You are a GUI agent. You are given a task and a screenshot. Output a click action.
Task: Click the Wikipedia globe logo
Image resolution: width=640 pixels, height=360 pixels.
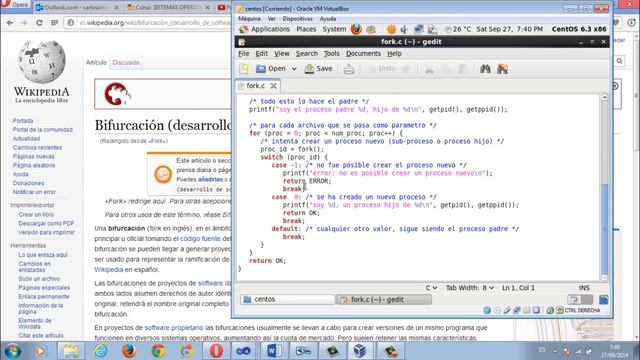[x=42, y=62]
